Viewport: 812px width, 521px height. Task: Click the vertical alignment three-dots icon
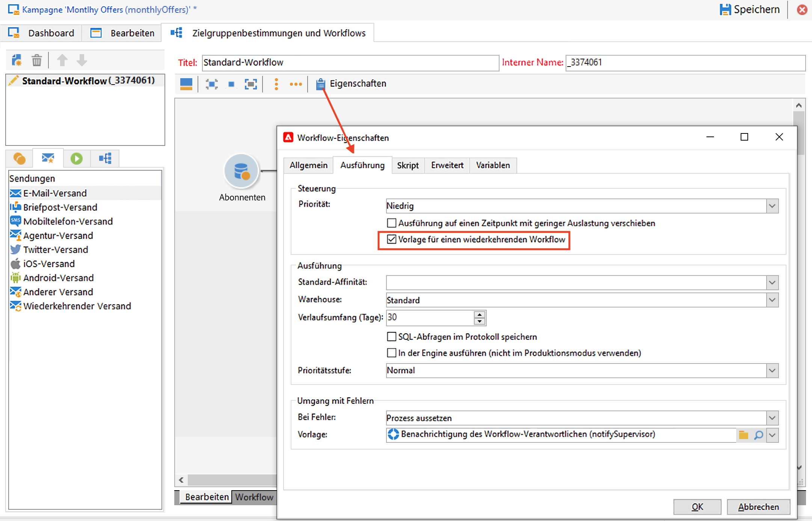pos(276,84)
